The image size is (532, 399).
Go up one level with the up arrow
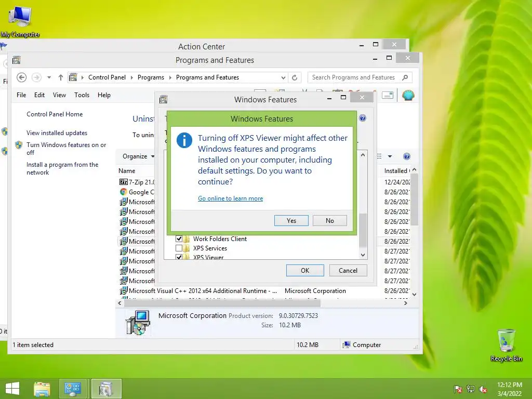(60, 77)
